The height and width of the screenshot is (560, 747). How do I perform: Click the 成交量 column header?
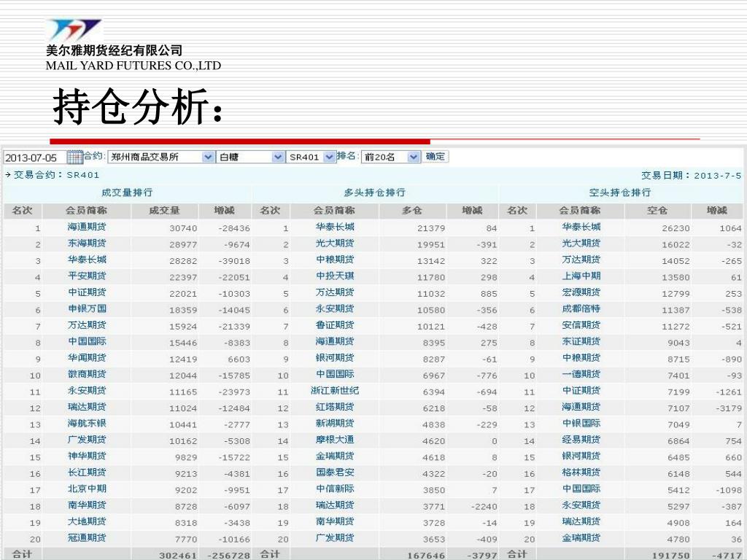coord(164,211)
